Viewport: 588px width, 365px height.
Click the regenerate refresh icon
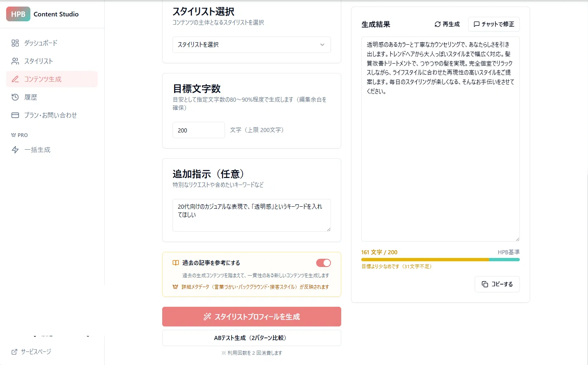[x=438, y=24]
